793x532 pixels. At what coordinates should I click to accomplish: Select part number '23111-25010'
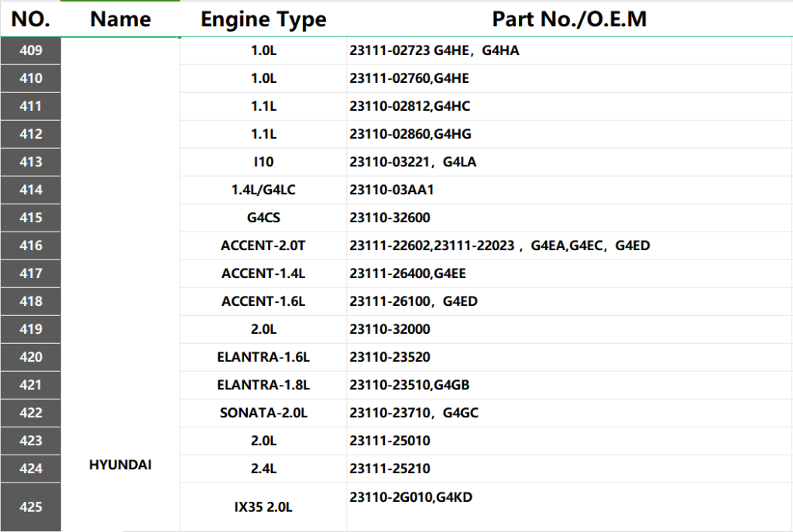[x=390, y=440]
